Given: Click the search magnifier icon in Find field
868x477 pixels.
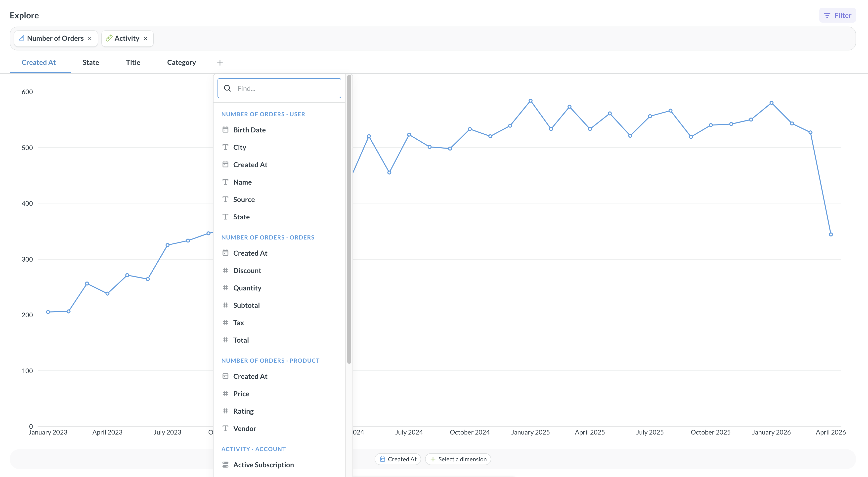Looking at the screenshot, I should tap(227, 88).
